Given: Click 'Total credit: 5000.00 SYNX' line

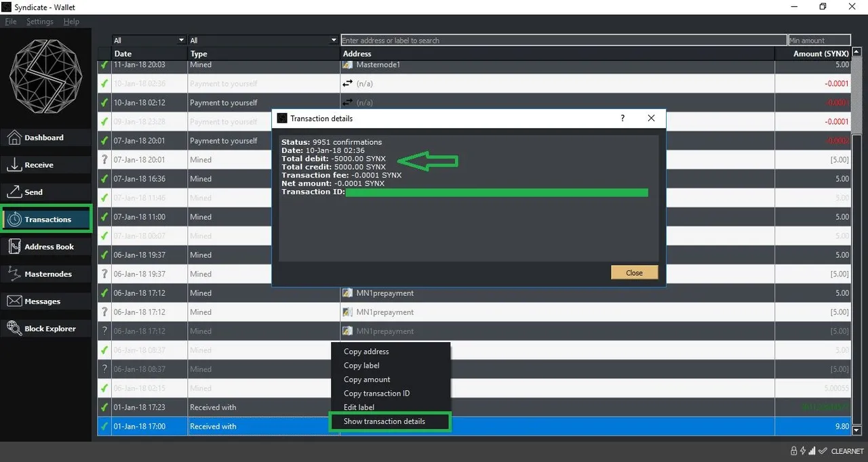Looking at the screenshot, I should coord(334,167).
